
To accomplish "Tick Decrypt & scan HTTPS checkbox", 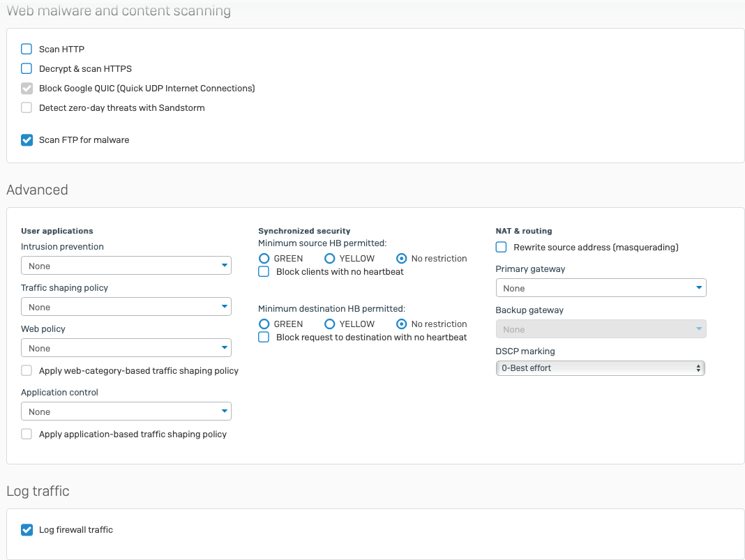I will click(27, 69).
